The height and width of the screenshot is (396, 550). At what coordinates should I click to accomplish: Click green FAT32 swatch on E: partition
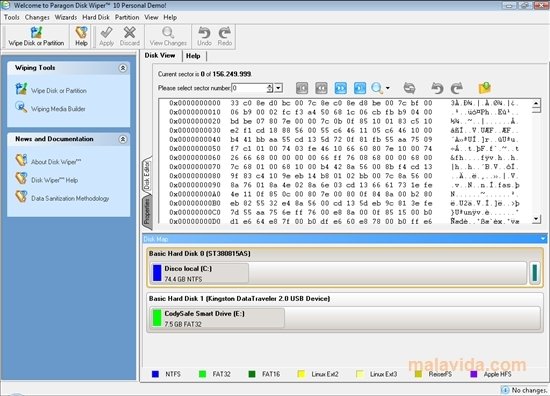[x=157, y=318]
